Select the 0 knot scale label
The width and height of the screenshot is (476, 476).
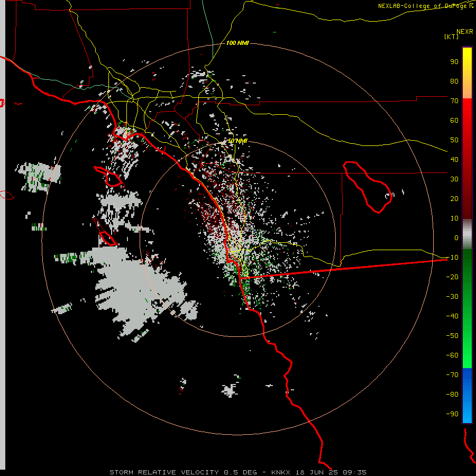[x=456, y=238]
